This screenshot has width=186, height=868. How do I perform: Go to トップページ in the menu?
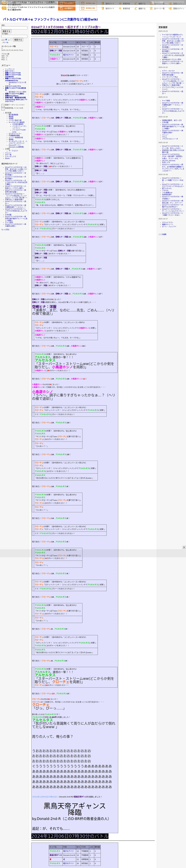tap(10, 69)
